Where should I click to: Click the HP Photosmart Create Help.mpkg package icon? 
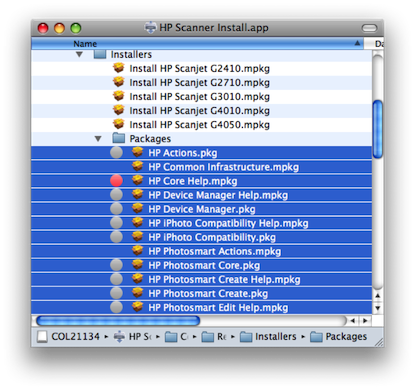click(137, 279)
